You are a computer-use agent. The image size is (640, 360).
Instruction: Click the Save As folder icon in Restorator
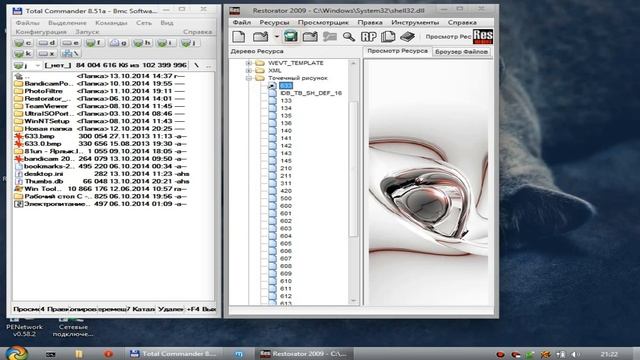(310, 37)
